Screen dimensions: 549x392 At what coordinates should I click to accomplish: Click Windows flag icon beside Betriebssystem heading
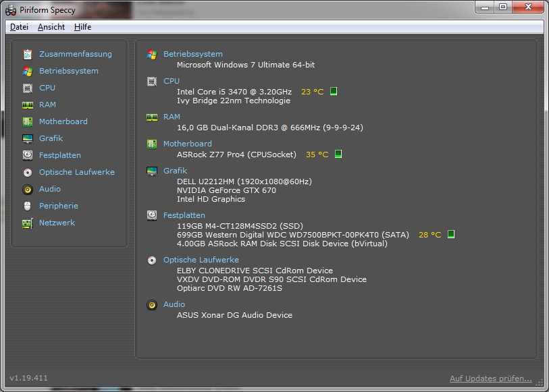coord(152,55)
